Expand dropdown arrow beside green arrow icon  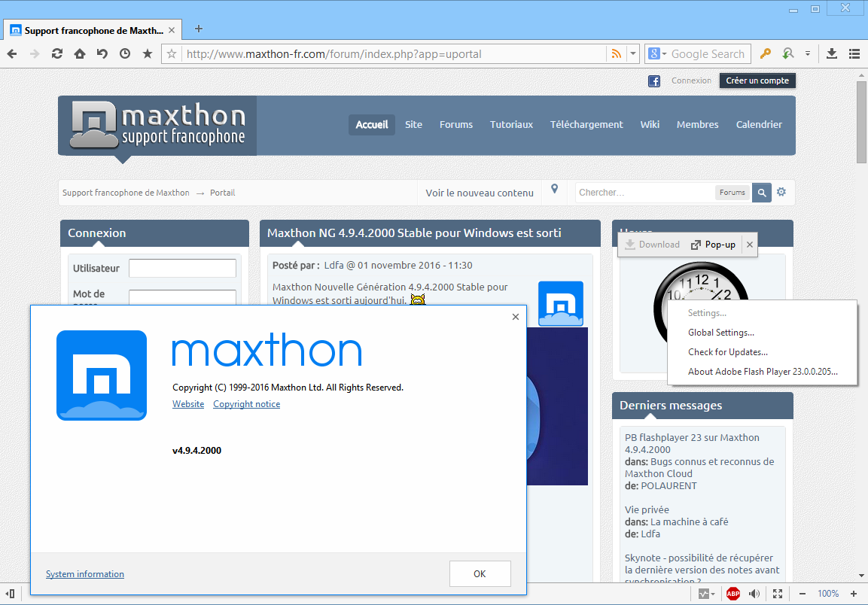pos(808,53)
